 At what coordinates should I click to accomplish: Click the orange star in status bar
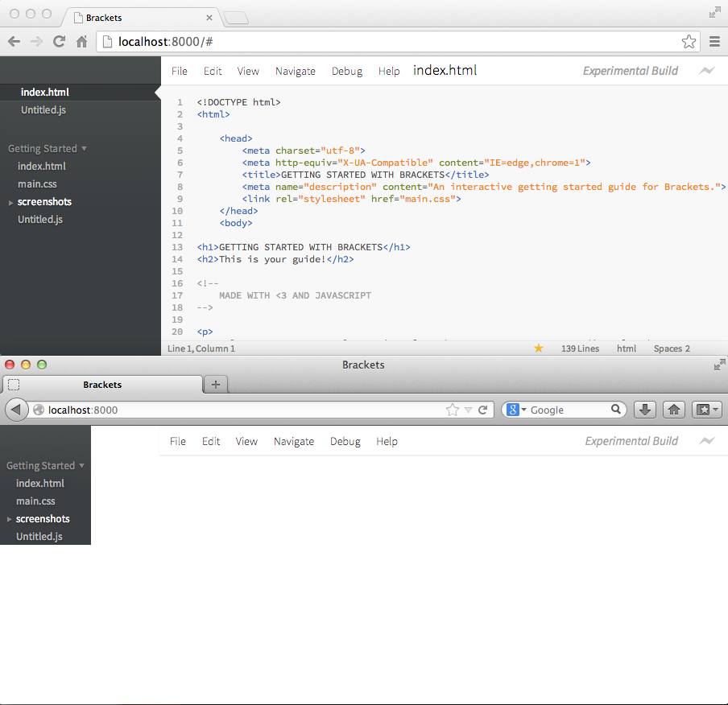tap(538, 348)
